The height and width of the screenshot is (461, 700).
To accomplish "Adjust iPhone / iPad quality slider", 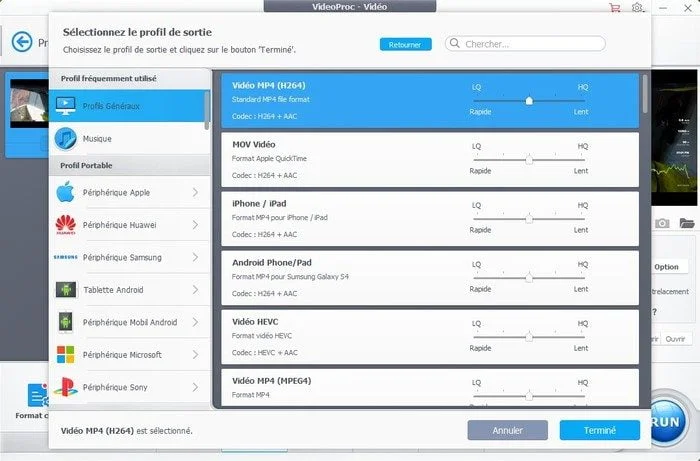I will coord(529,219).
